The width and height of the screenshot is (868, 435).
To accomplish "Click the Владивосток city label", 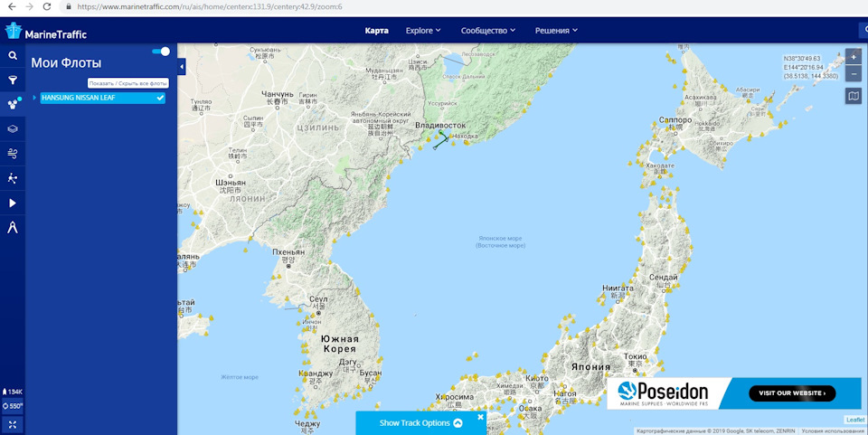I will click(x=440, y=126).
